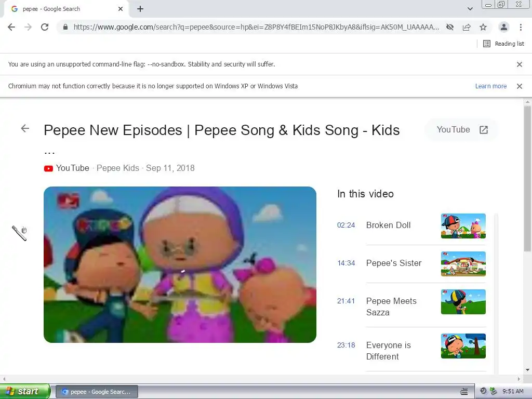Open the on-screen keyboard tray icon
The width and height of the screenshot is (532, 399).
[x=464, y=392]
